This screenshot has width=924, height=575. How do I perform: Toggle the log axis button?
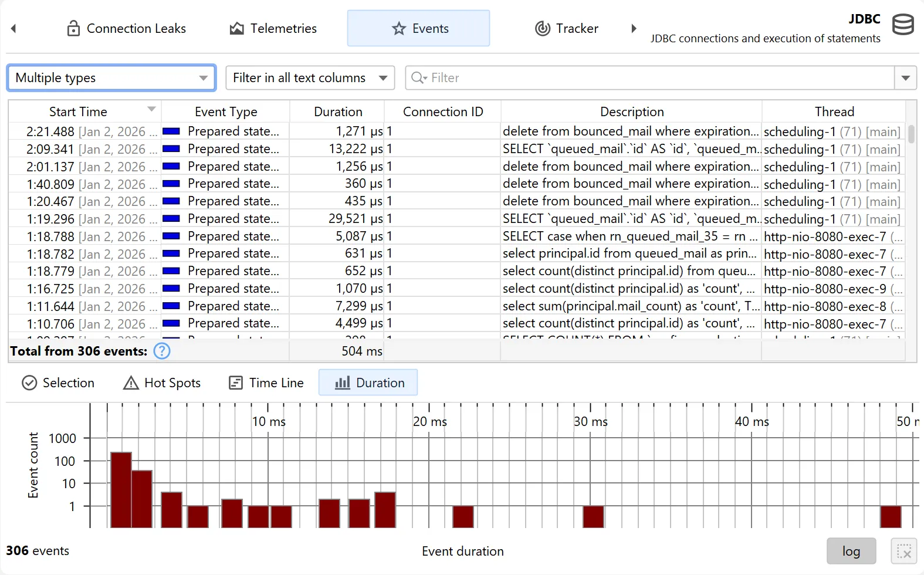851,552
